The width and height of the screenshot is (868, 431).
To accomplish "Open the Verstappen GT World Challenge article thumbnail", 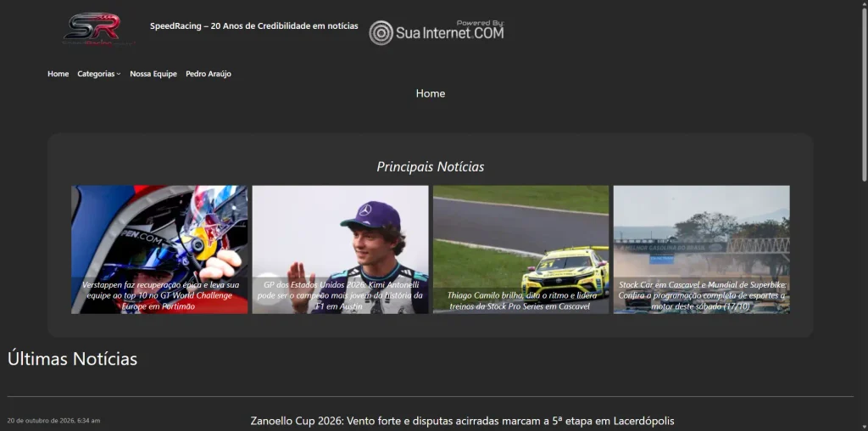I will (159, 249).
